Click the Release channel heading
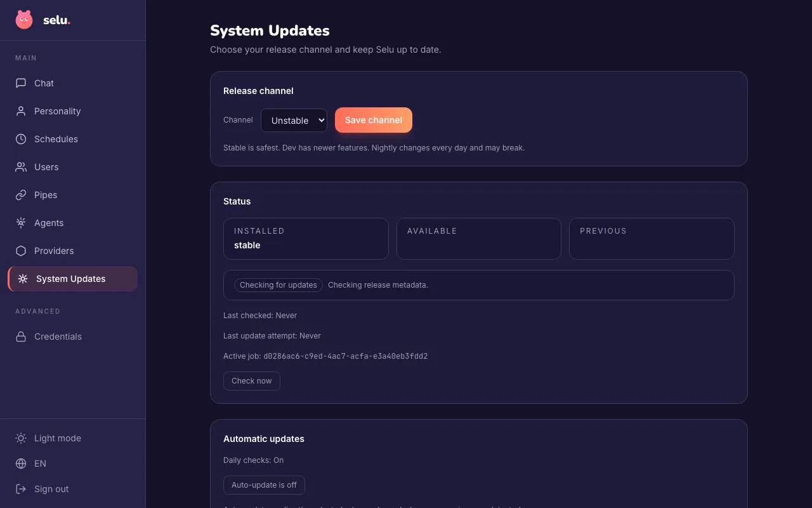 258,91
